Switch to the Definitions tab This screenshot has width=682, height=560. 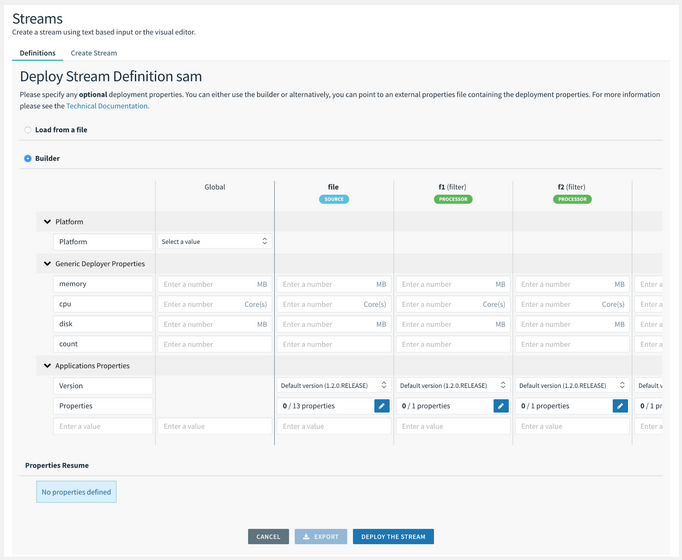click(37, 53)
